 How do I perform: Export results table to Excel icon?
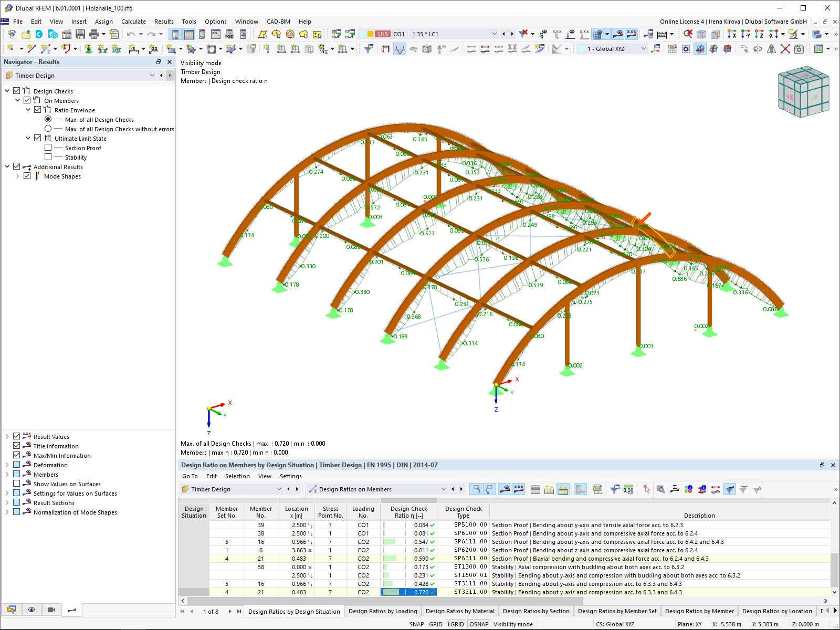tap(597, 489)
